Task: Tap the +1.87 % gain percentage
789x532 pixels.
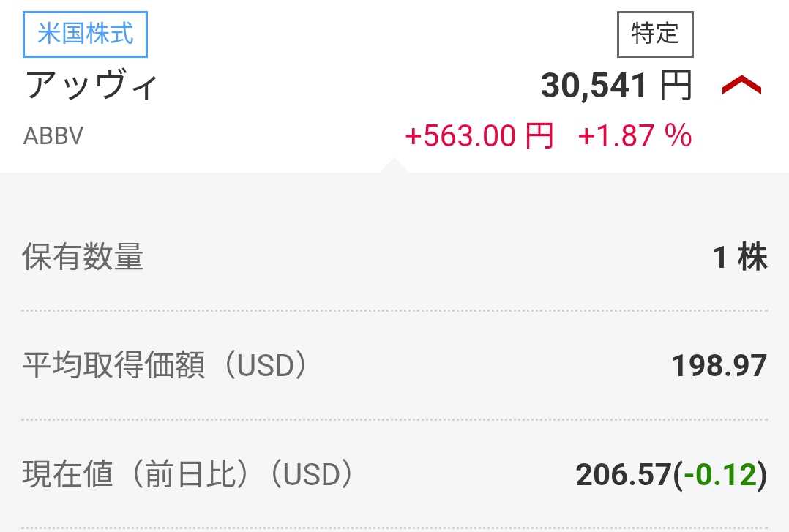Action: [x=635, y=136]
